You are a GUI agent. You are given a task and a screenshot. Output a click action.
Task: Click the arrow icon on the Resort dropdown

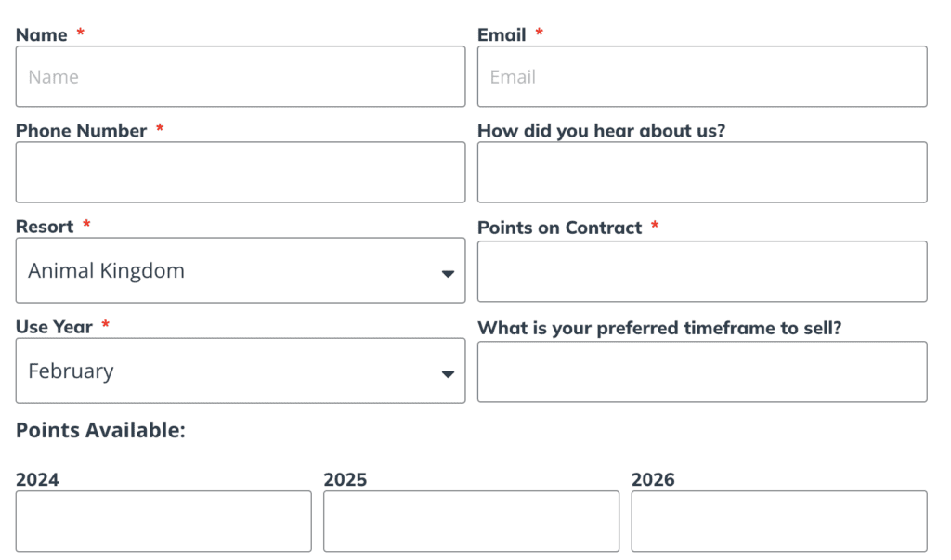[448, 274]
